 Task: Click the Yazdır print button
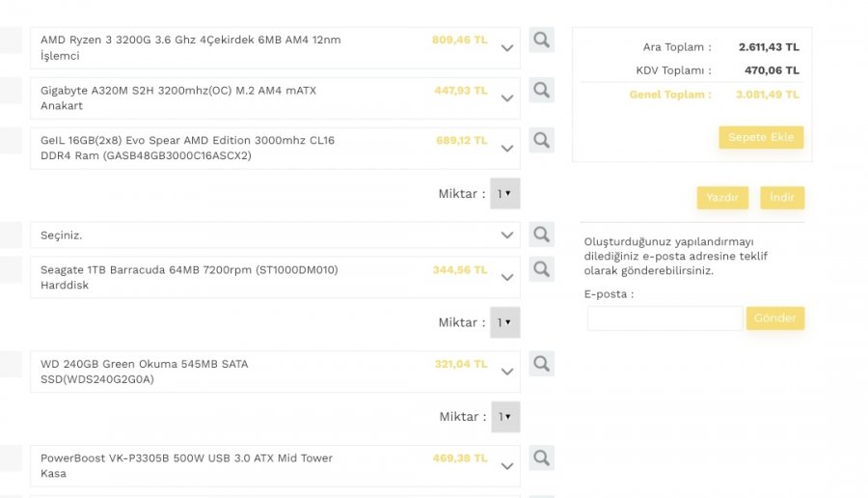pos(722,198)
